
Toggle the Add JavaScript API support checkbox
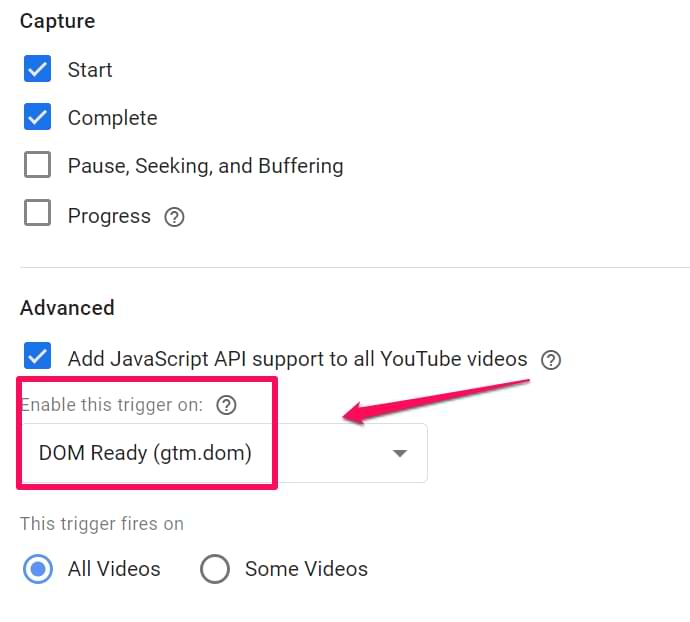[37, 356]
